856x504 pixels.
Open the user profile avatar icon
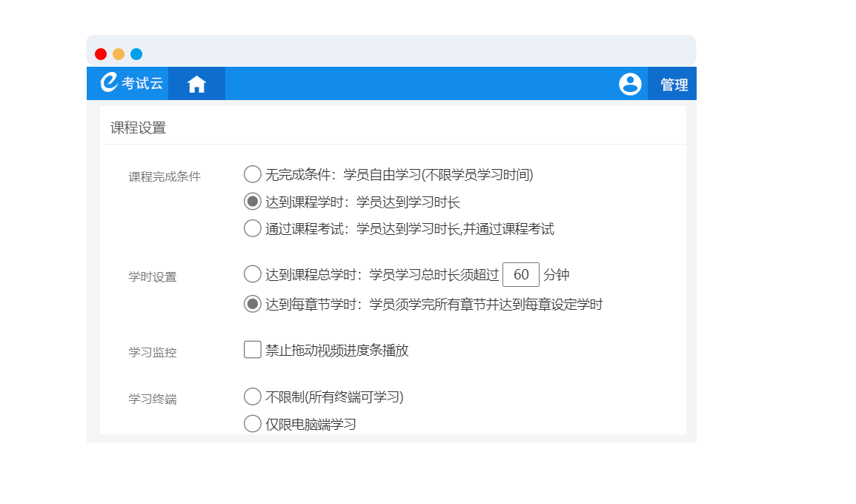(630, 84)
